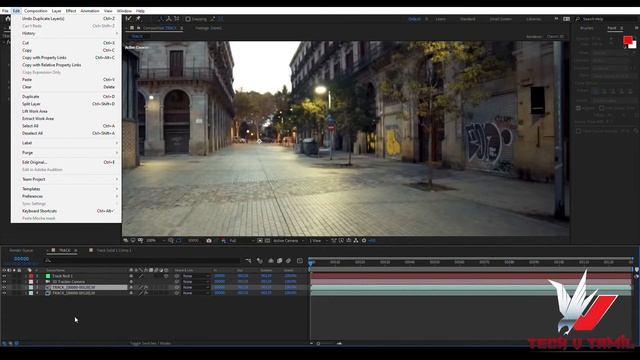The width and height of the screenshot is (640, 360).
Task: Open the File menu
Action: [x=5, y=11]
